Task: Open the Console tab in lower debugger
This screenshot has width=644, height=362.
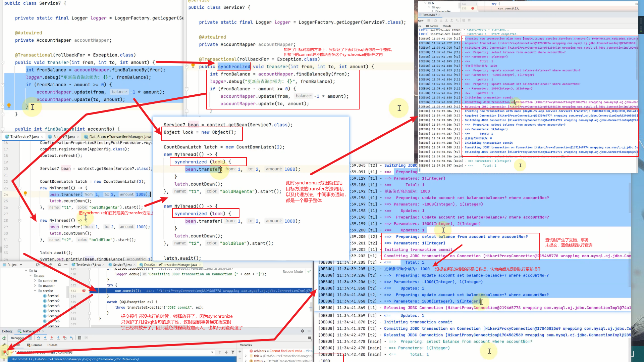Action: pos(37,345)
